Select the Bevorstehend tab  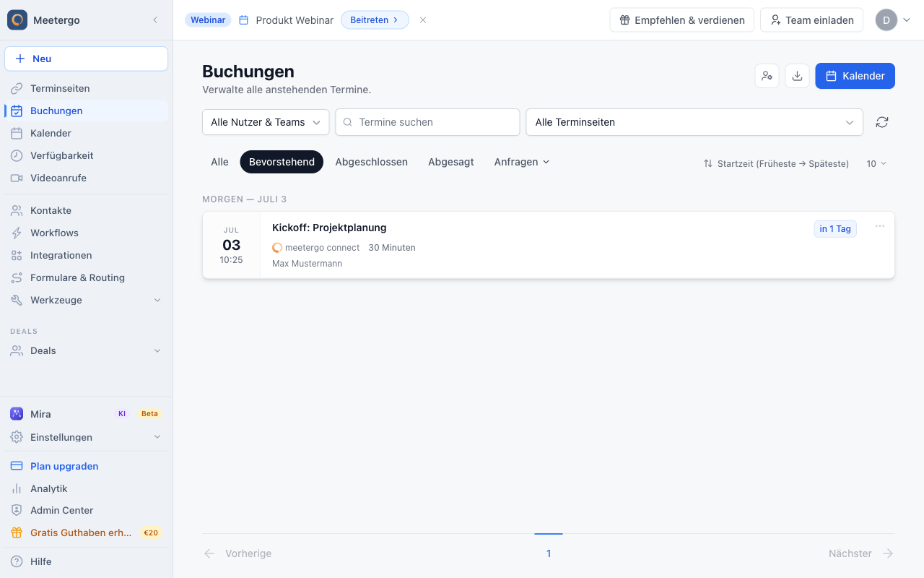[282, 162]
